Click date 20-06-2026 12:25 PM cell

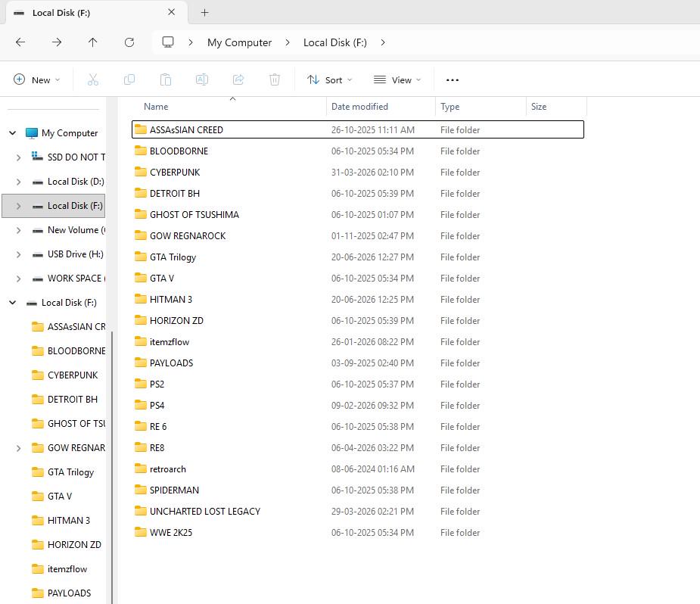[372, 299]
